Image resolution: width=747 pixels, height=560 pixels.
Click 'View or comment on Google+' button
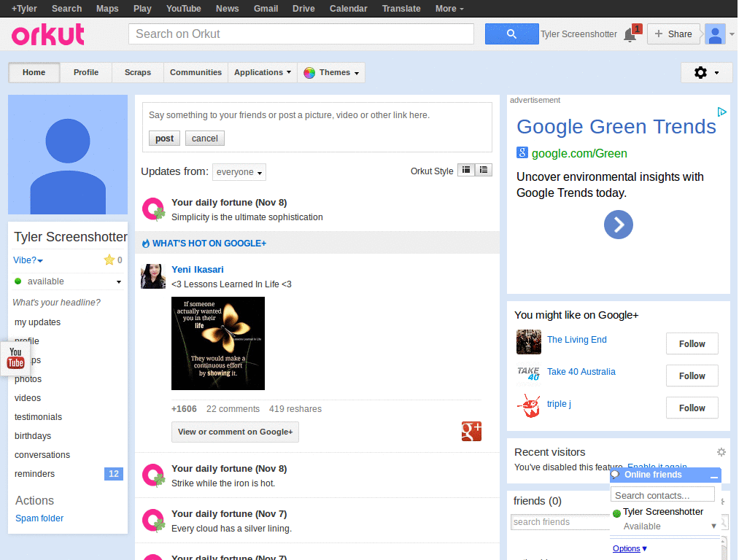point(236,432)
